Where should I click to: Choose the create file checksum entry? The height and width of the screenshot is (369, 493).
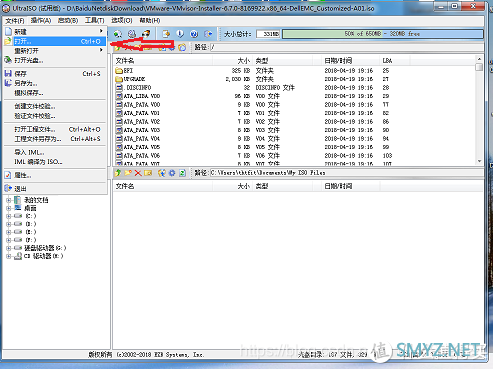click(55, 106)
